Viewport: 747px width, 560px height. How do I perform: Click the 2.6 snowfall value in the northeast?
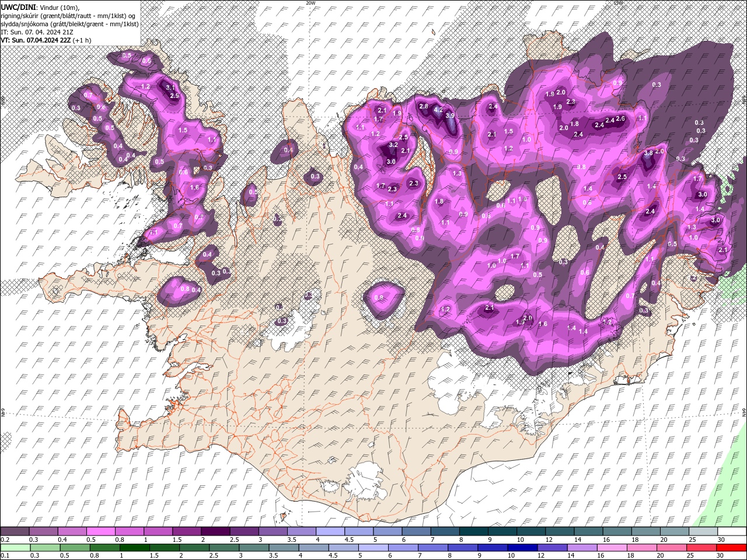[x=621, y=119]
